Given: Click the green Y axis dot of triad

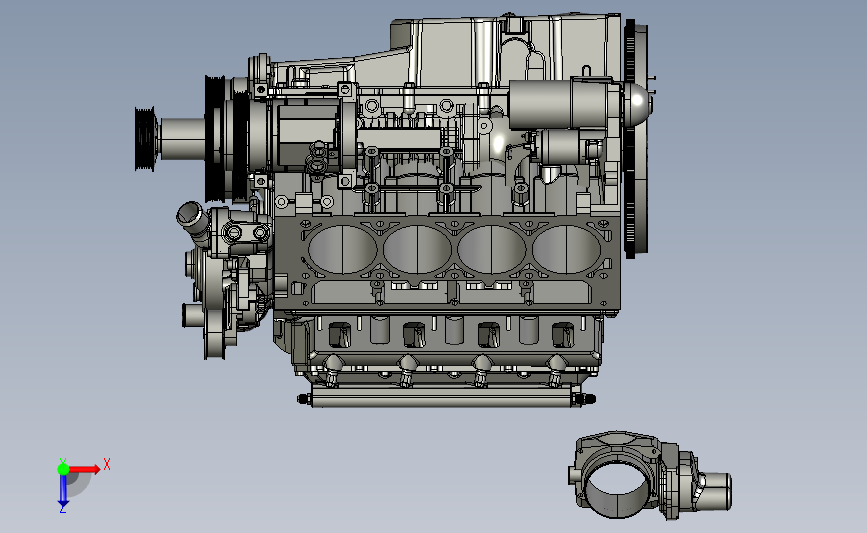Looking at the screenshot, I should click(x=63, y=469).
